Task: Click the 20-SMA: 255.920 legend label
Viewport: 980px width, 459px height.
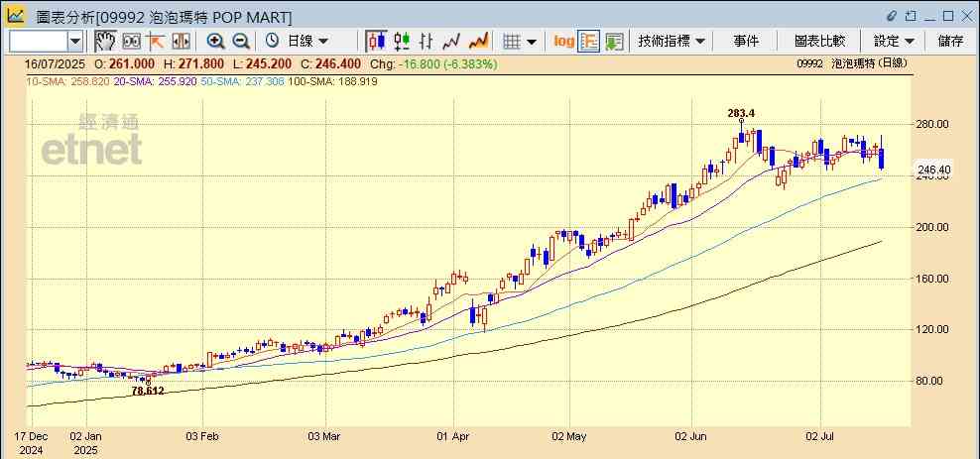Action: (155, 81)
